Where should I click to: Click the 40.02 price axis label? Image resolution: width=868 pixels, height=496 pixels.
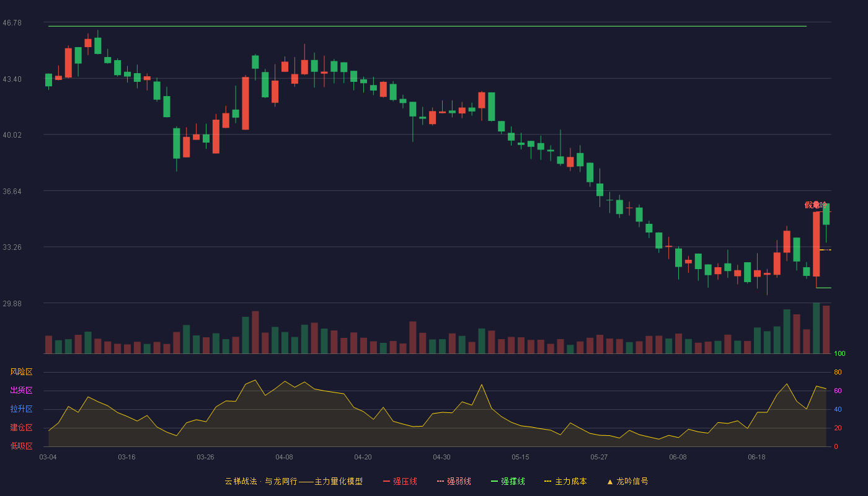(12, 135)
